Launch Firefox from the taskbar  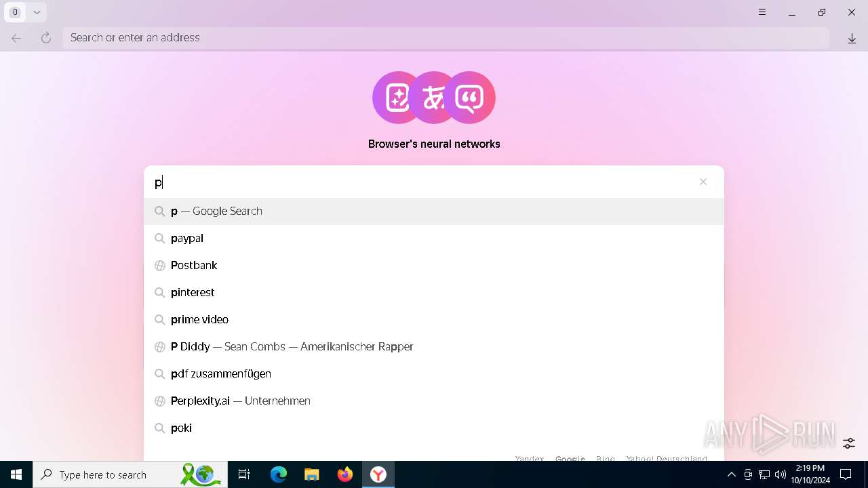(345, 474)
